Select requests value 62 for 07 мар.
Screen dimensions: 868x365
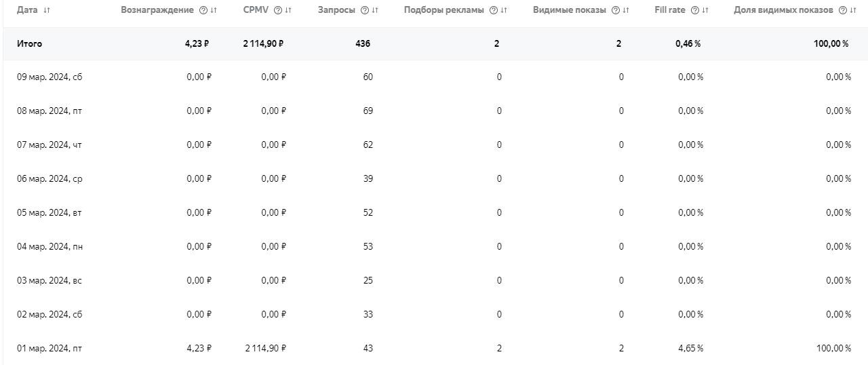[x=368, y=145]
